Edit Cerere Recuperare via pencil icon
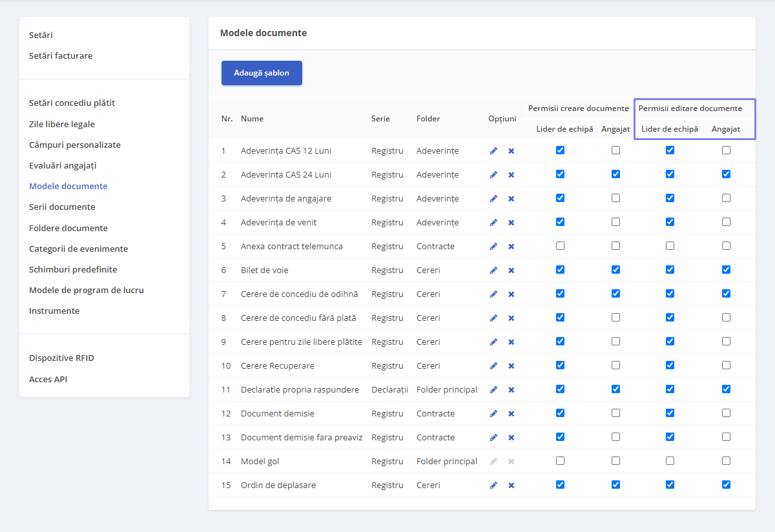The height and width of the screenshot is (532, 775). coord(493,365)
